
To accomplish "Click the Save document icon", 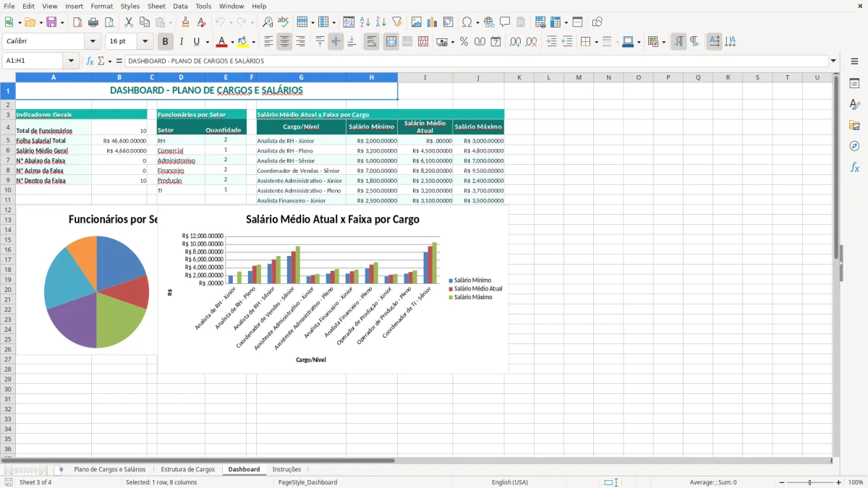I will (51, 22).
